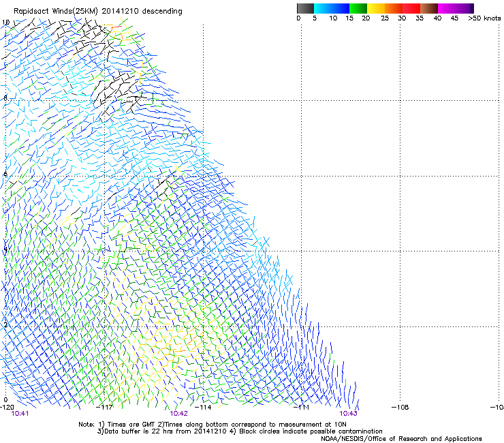
Task: Click the magenta-purple 40-50 knots color band
Action: tap(456, 8)
